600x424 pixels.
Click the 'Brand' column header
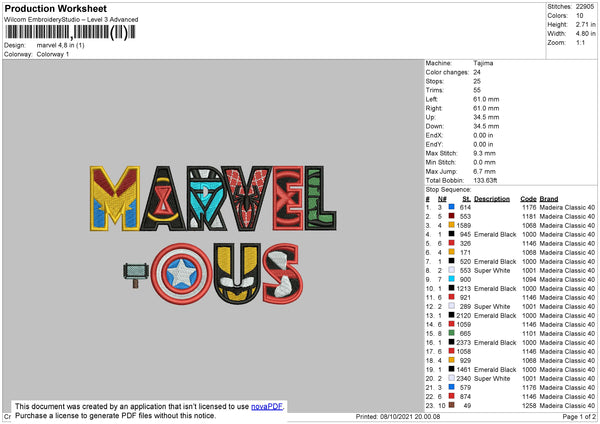[x=549, y=199]
